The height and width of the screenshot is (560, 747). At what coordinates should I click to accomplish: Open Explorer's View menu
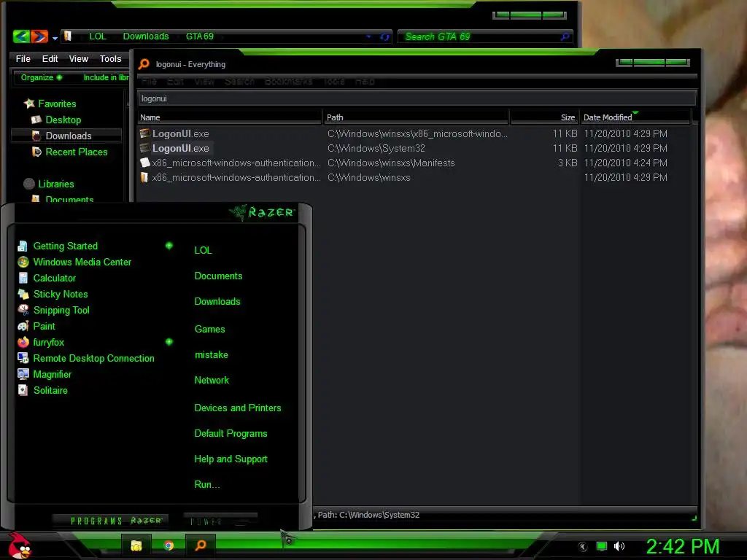tap(79, 58)
